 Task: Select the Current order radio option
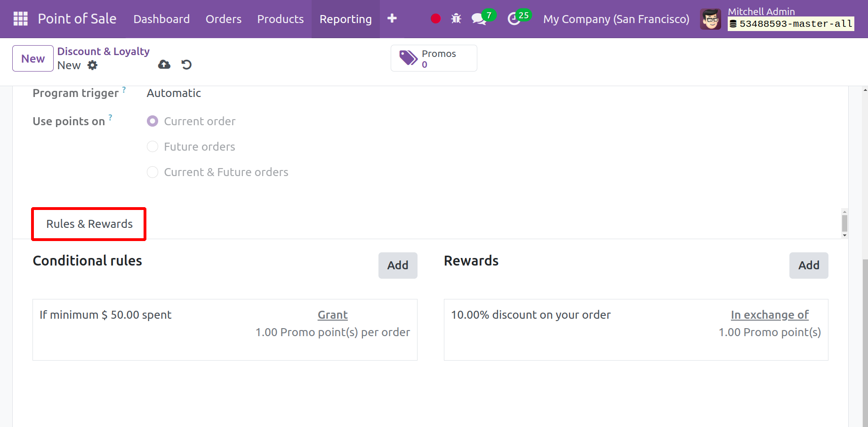(153, 121)
